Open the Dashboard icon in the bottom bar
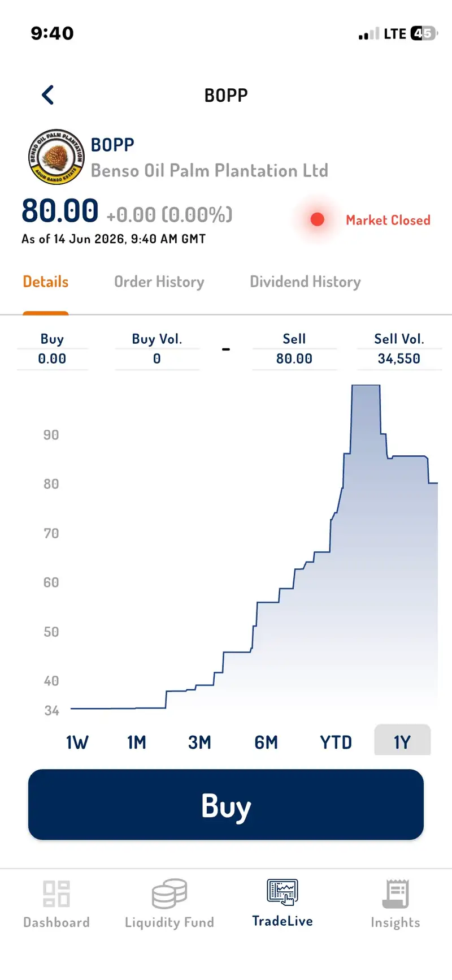The height and width of the screenshot is (980, 452). pos(56,894)
